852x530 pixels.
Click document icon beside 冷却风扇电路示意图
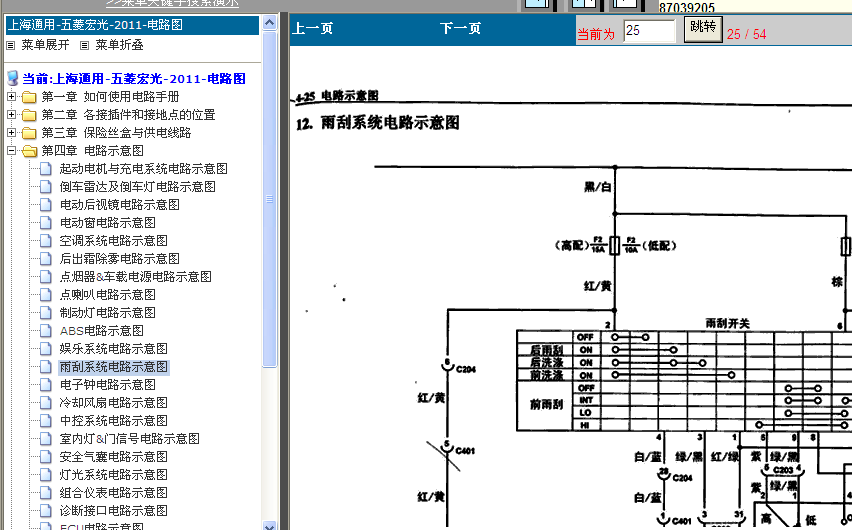[46, 402]
